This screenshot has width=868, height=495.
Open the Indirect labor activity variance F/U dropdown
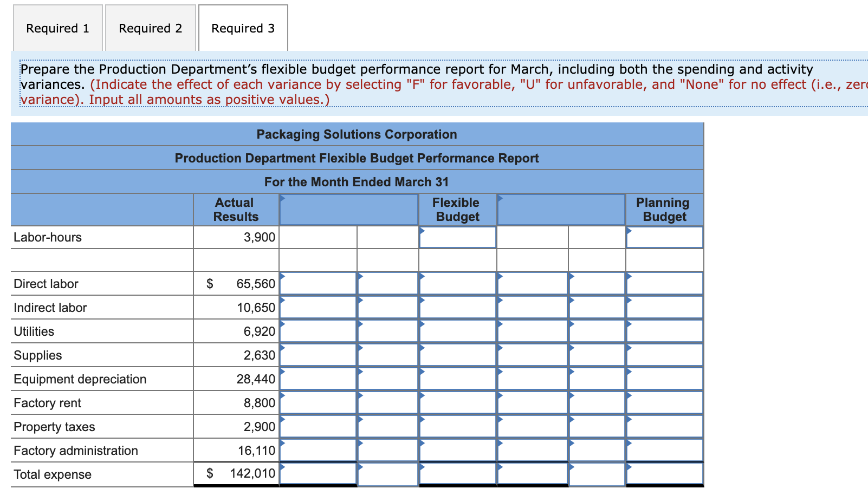click(597, 308)
